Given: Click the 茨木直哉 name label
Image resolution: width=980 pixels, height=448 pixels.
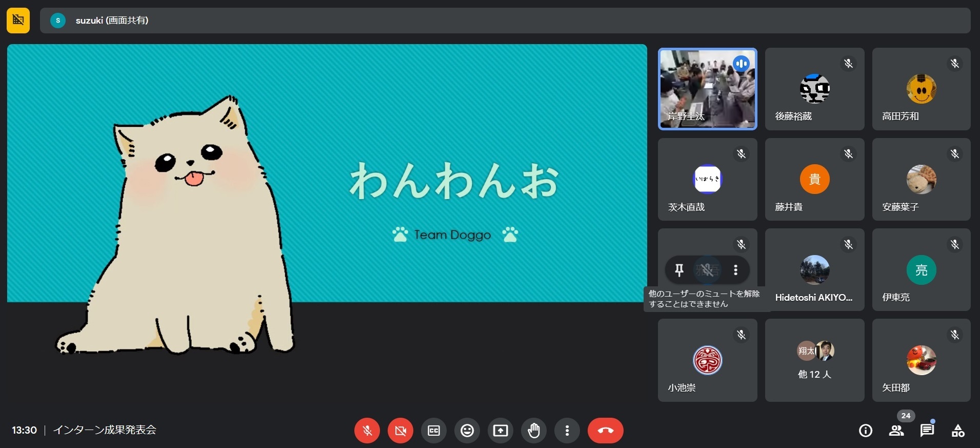Looking at the screenshot, I should click(x=686, y=207).
